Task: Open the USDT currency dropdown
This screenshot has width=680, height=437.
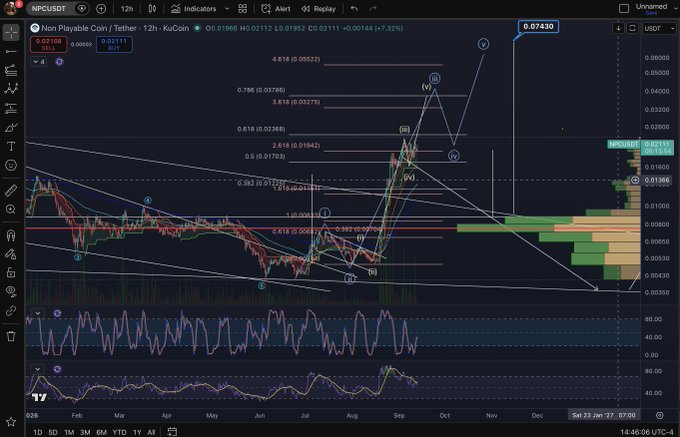Action: [659, 28]
